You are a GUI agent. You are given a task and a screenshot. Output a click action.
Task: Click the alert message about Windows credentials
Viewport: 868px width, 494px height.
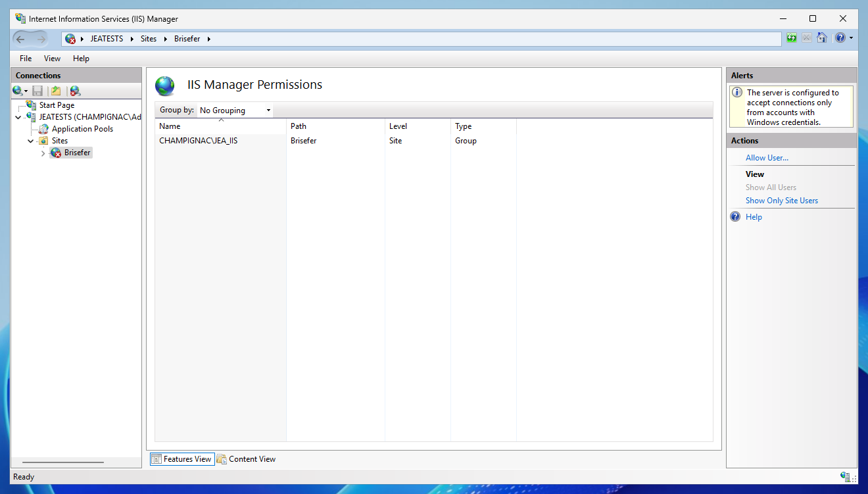click(792, 107)
